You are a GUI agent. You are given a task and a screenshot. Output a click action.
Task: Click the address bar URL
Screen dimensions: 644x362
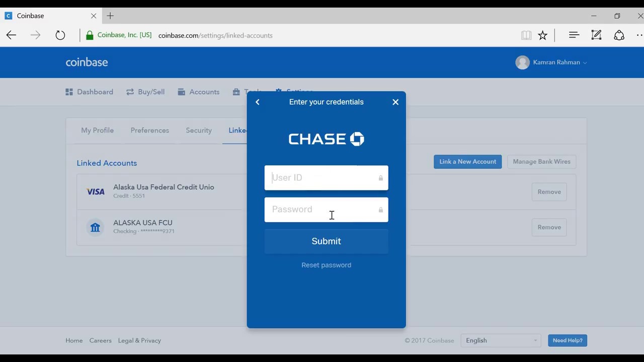(215, 35)
